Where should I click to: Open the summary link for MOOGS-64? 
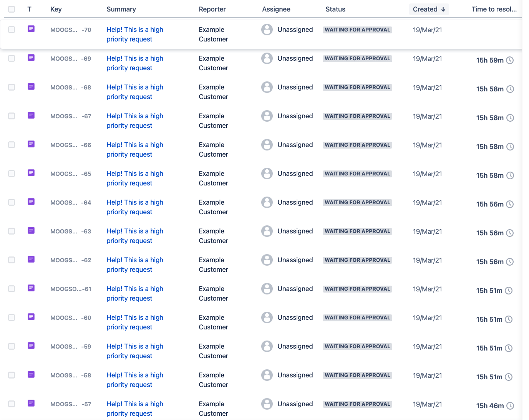[x=135, y=207]
